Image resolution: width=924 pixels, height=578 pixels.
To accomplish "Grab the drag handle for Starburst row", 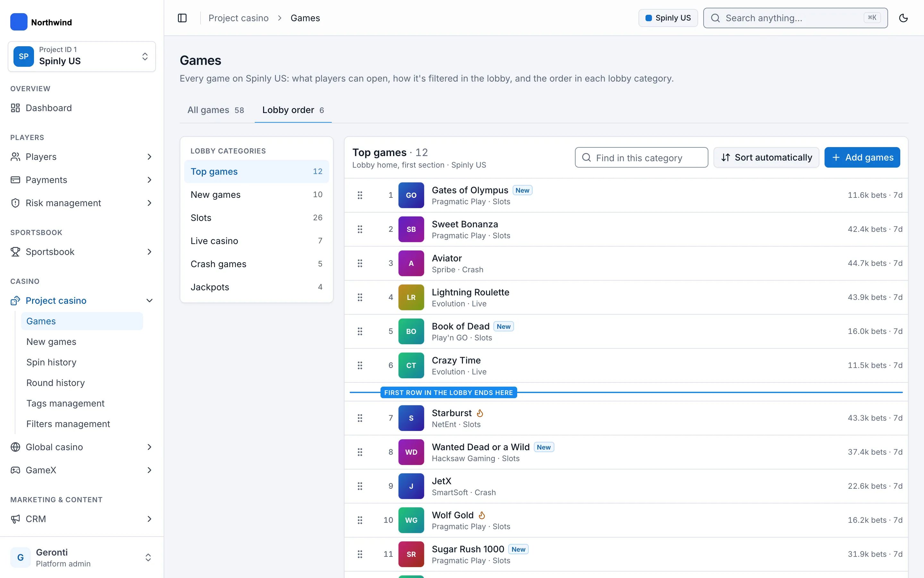I will [360, 418].
